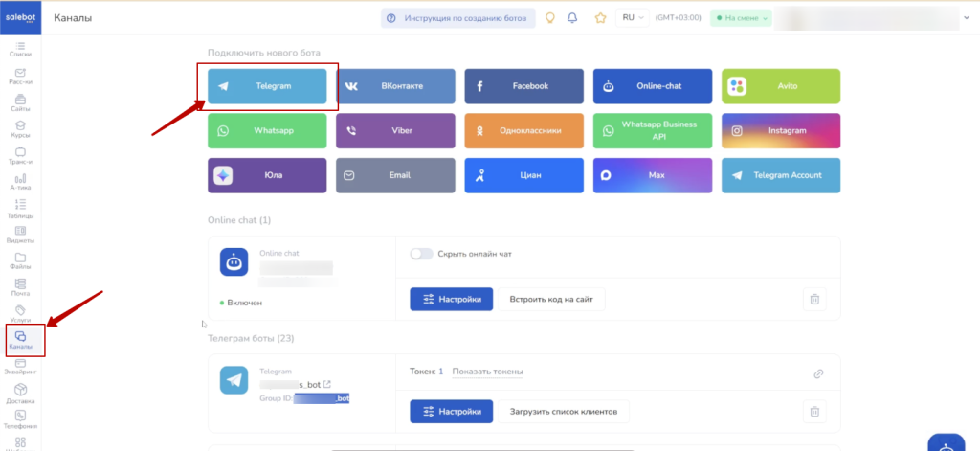Image resolution: width=980 pixels, height=451 pixels.
Task: Open the RU language dropdown
Action: click(x=633, y=18)
